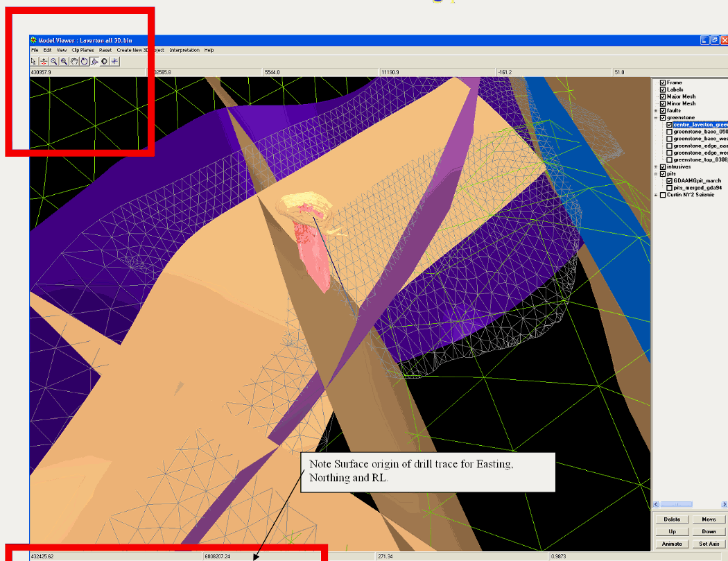Choose the zoom out magnifier tool

[53, 61]
